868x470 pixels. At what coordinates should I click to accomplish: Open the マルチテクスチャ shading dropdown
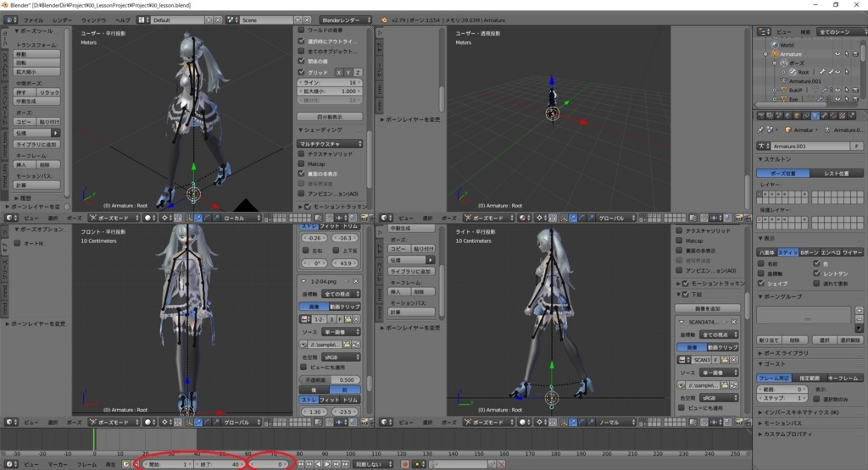tap(331, 144)
